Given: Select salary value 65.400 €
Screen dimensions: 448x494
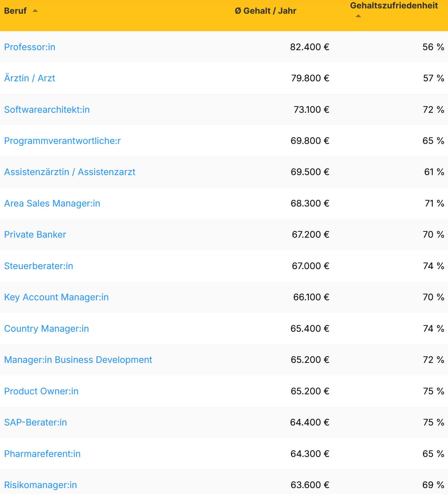Looking at the screenshot, I should coord(310,329).
